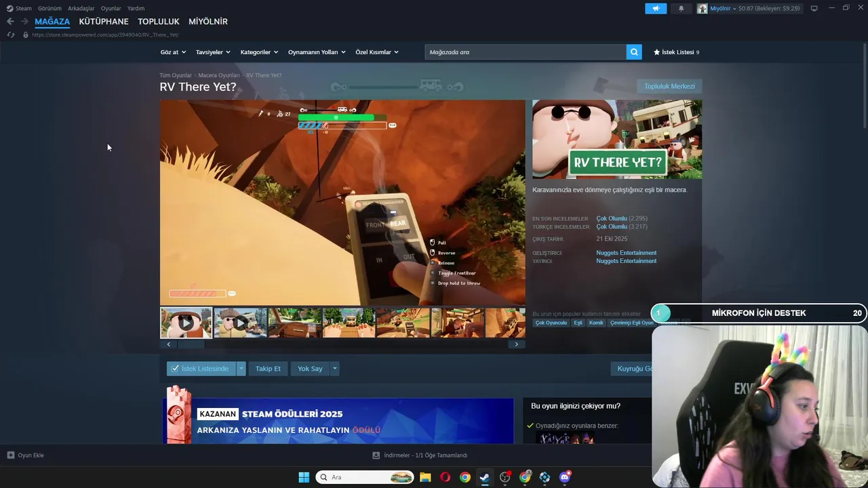Open the Tüm Oyunlar breadcrumb link

176,75
